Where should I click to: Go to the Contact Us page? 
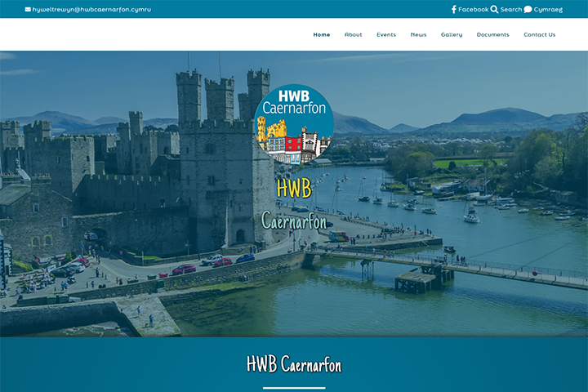539,34
